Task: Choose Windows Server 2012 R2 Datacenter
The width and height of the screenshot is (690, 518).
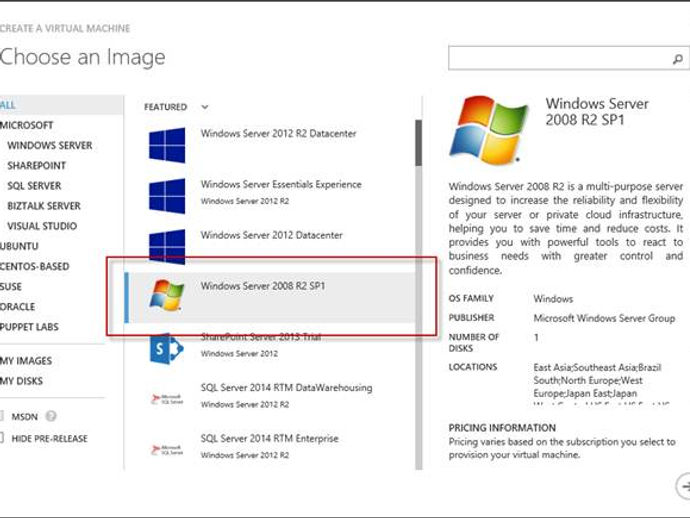Action: point(279,133)
